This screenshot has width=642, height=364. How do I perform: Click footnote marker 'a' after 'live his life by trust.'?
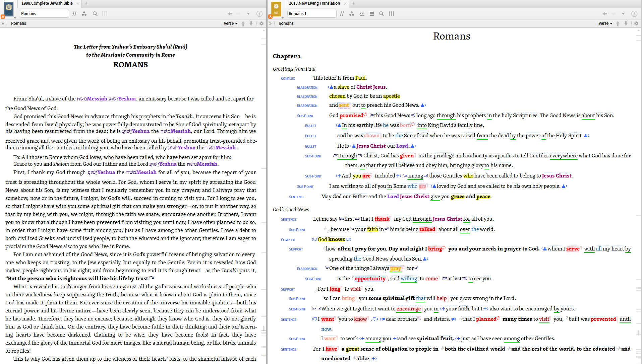coord(153,277)
